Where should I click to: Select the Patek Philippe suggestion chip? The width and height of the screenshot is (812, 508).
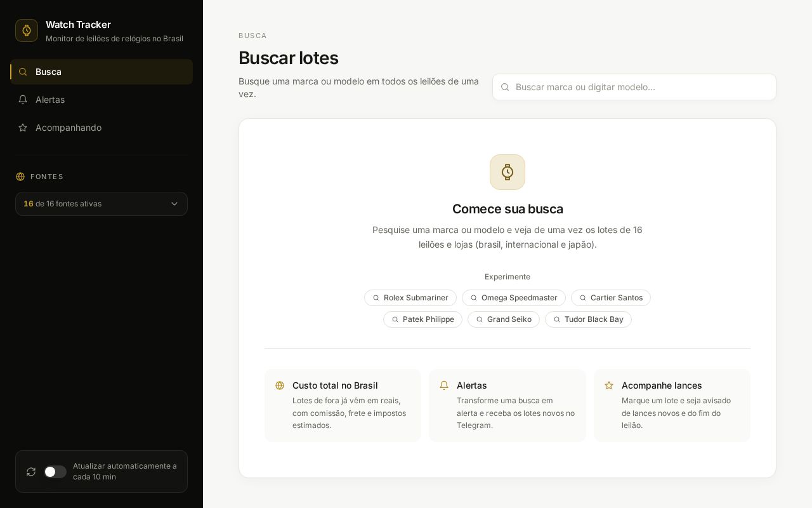pyautogui.click(x=422, y=319)
